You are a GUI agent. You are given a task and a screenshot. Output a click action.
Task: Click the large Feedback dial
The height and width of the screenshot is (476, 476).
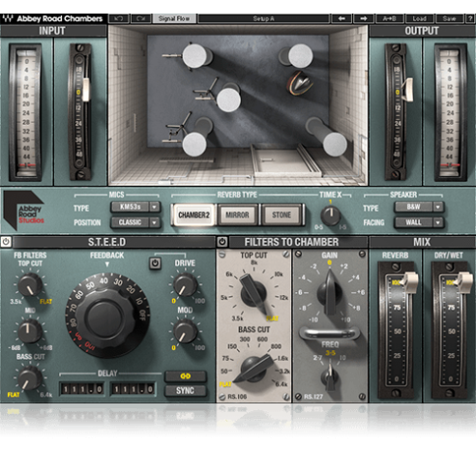pos(107,315)
